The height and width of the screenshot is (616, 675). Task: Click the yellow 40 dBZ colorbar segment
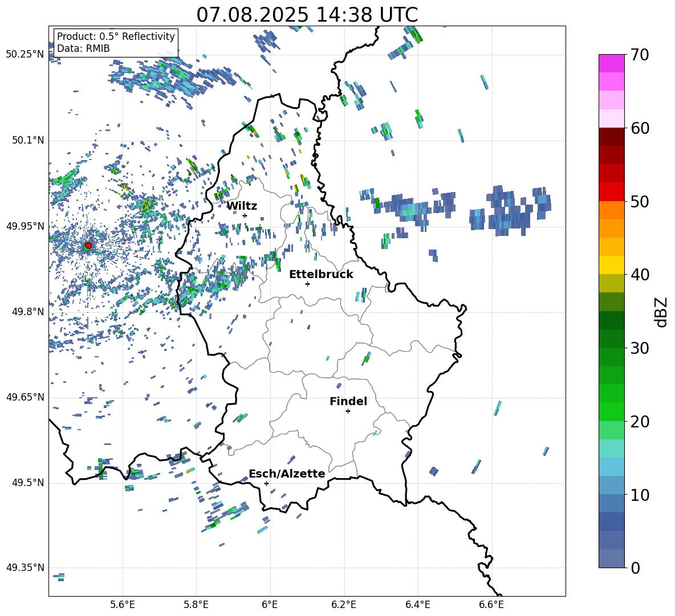point(611,265)
